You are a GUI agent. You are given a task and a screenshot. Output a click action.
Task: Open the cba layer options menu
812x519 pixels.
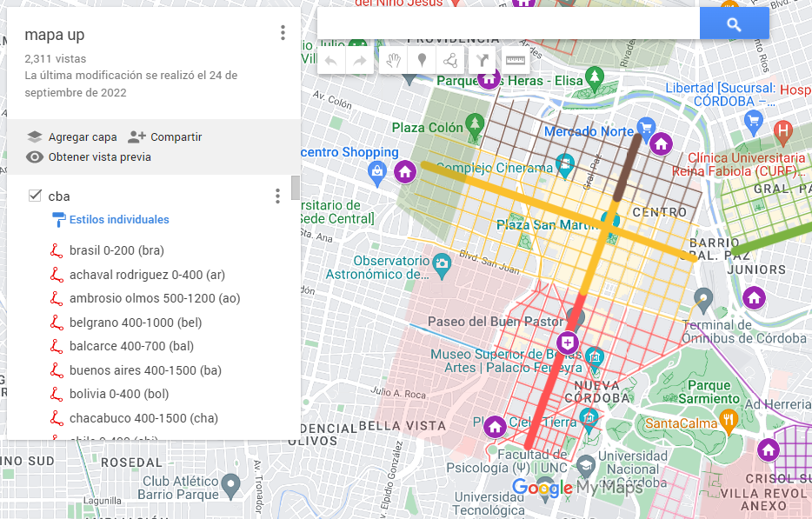click(277, 196)
